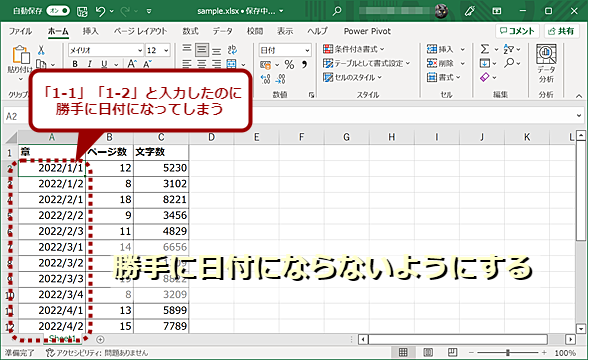This screenshot has height=361, width=589.
Task: Open the 日付 number format dropdown
Action: (x=307, y=50)
